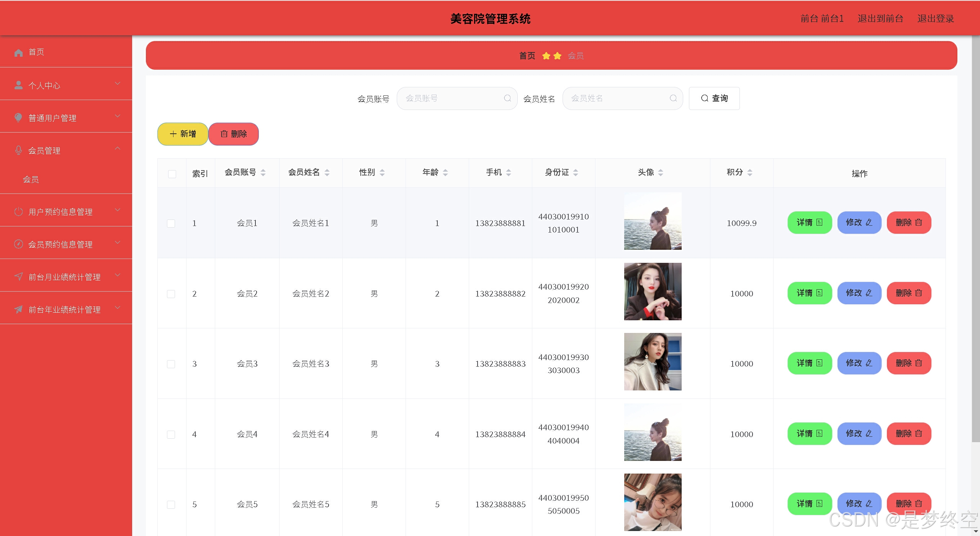Click the sort arrows on 年龄 column
980x536 pixels.
(445, 173)
